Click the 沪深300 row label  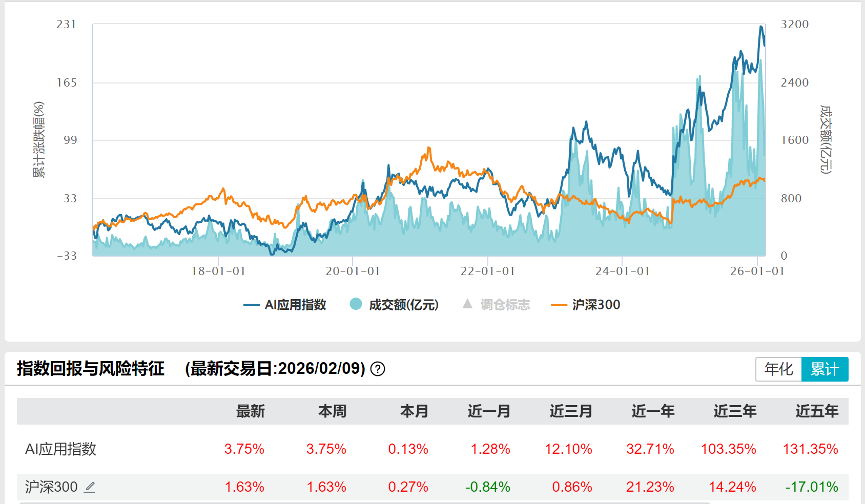50,487
